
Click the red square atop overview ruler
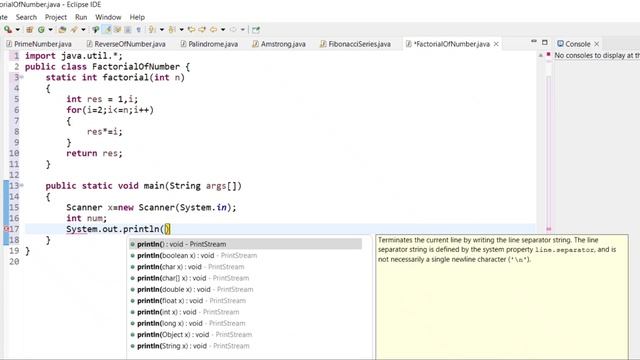coord(549,54)
